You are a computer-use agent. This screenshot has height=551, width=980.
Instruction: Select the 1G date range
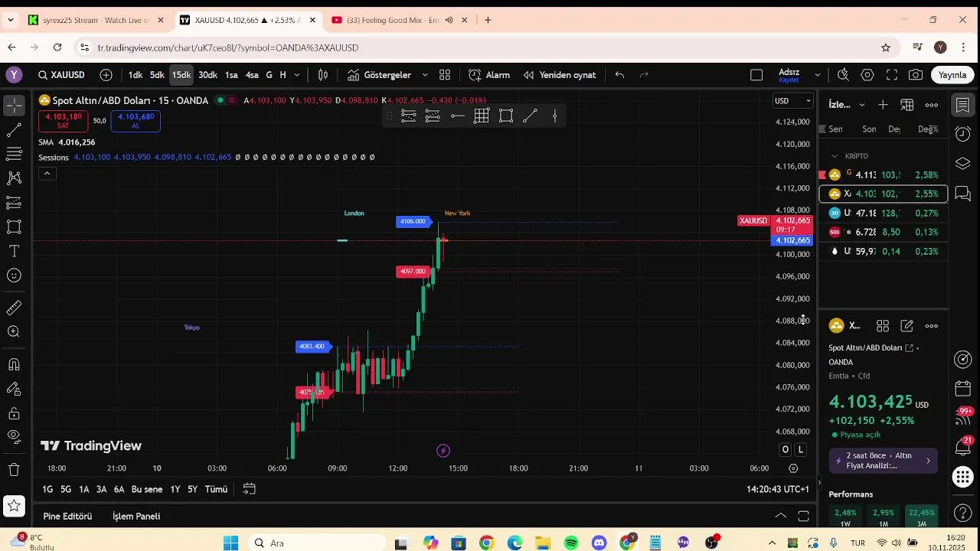47,489
